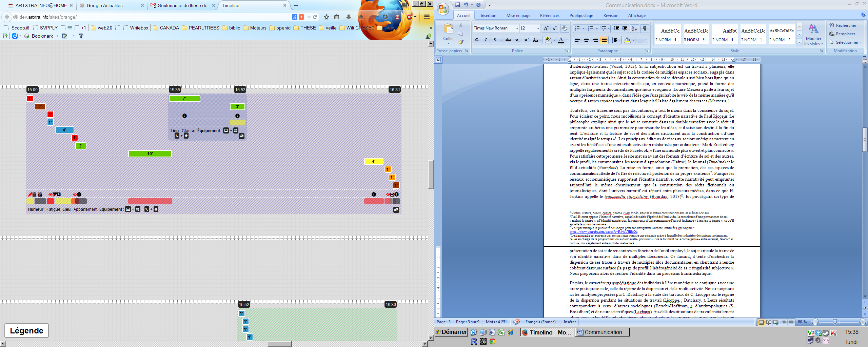Expand the font size 12 dropdown
The width and height of the screenshot is (868, 347).
tap(538, 28)
